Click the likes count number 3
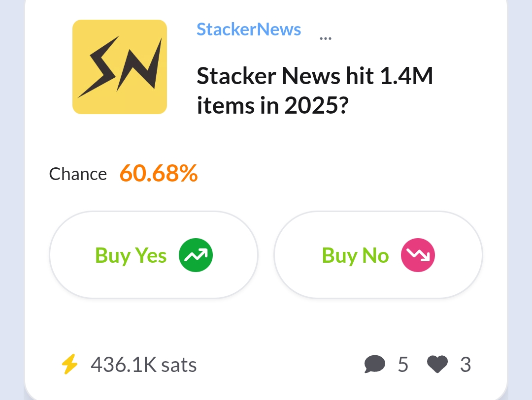Image resolution: width=532 pixels, height=400 pixels. click(x=465, y=365)
